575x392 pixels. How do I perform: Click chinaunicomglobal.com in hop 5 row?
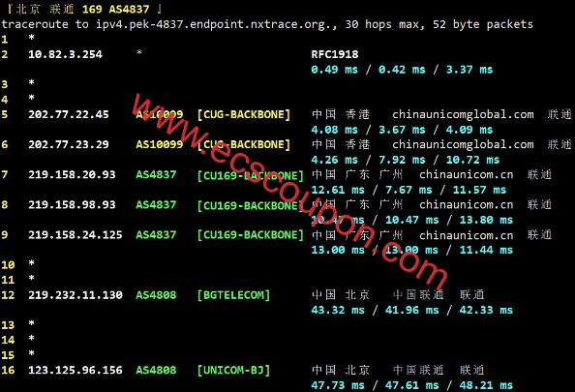[x=463, y=115]
